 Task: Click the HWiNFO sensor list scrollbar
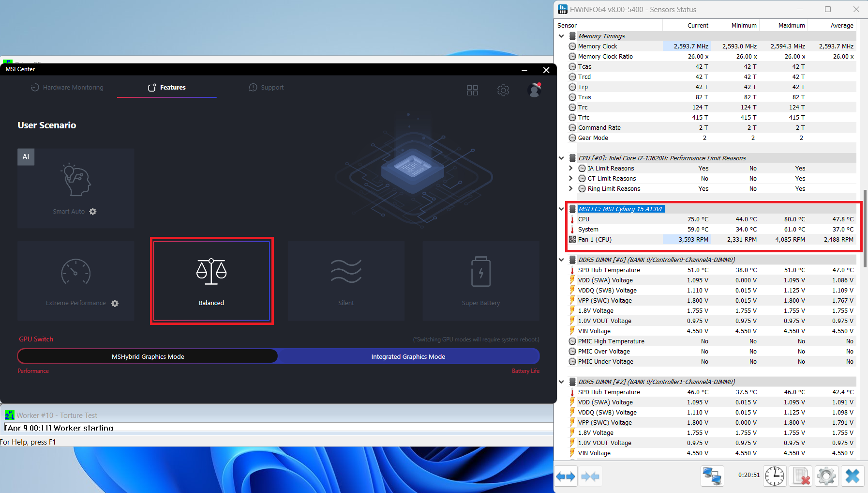[865, 228]
